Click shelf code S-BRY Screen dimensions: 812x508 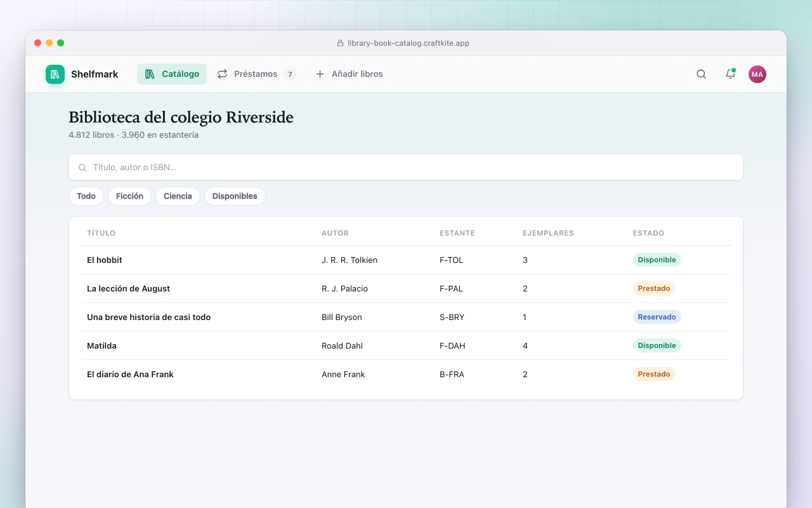point(452,317)
